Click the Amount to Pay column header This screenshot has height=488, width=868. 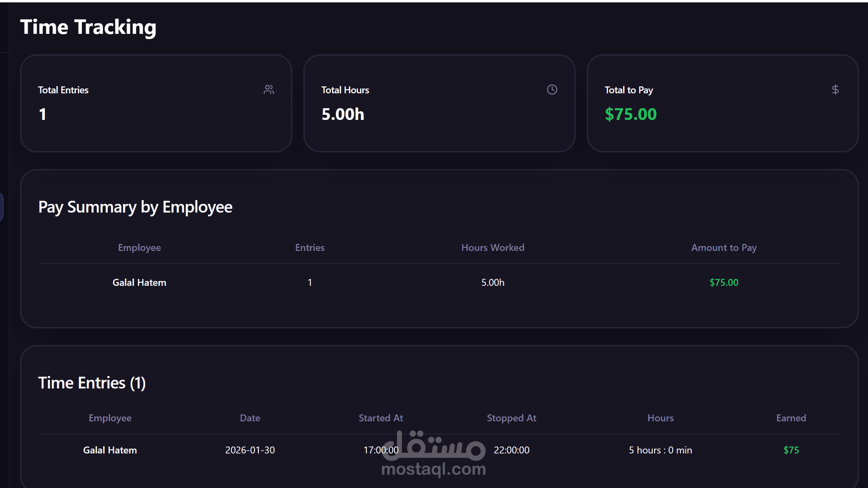pos(724,248)
